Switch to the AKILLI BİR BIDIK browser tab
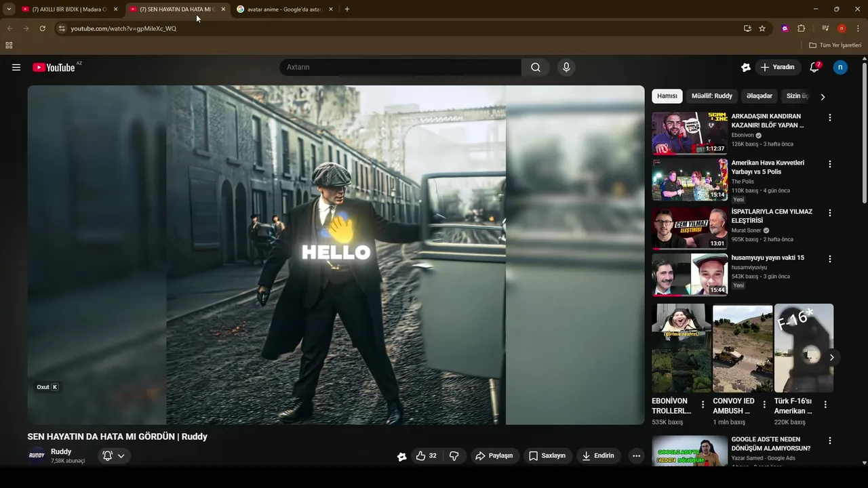The height and width of the screenshot is (488, 868). [69, 9]
